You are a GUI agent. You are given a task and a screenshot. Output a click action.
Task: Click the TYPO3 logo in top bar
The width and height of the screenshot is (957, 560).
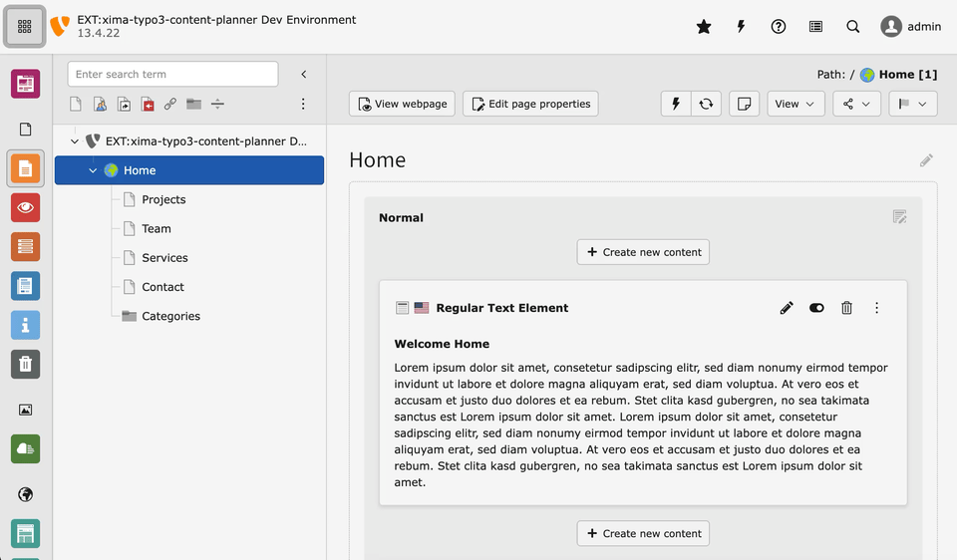pos(60,26)
